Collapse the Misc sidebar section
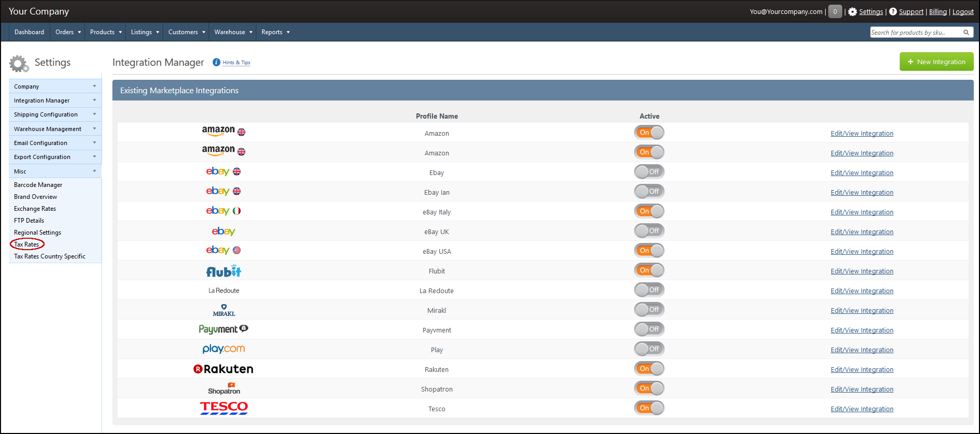Viewport: 980px width, 434px height. coord(55,171)
